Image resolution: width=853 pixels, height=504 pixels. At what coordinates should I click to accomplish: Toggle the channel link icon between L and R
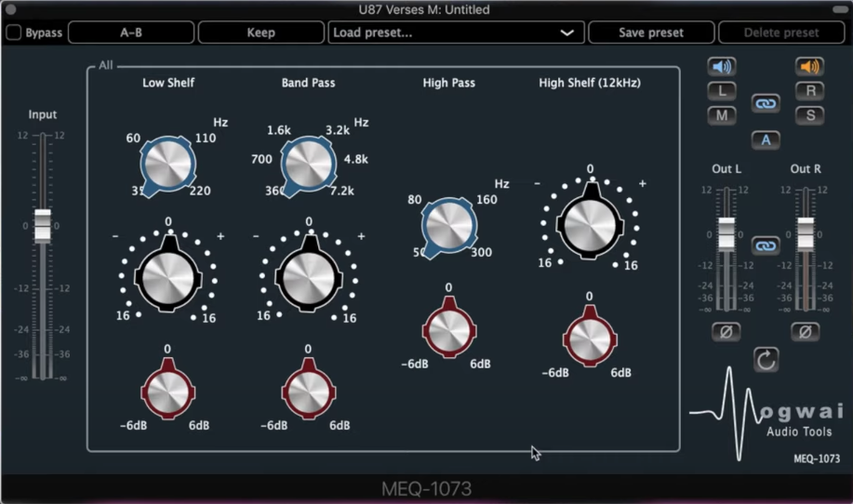766,103
